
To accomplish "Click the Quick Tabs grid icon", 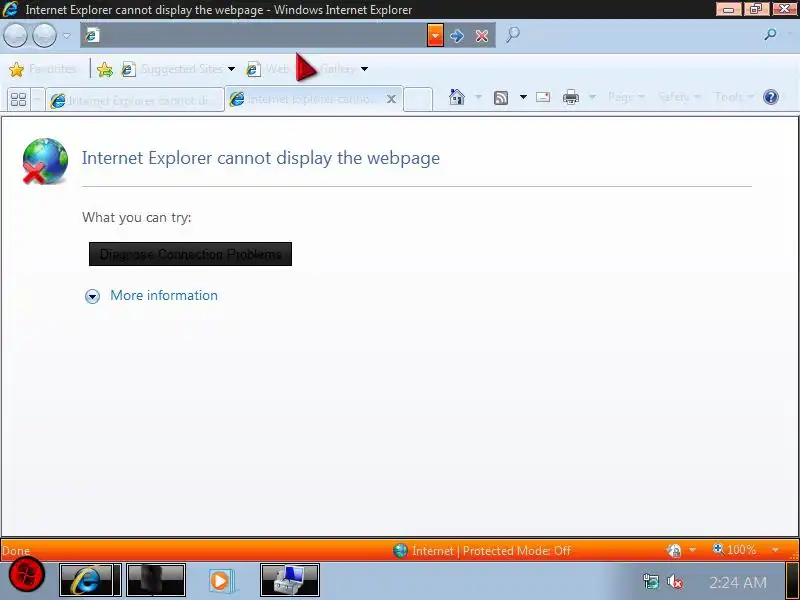I will [18, 99].
